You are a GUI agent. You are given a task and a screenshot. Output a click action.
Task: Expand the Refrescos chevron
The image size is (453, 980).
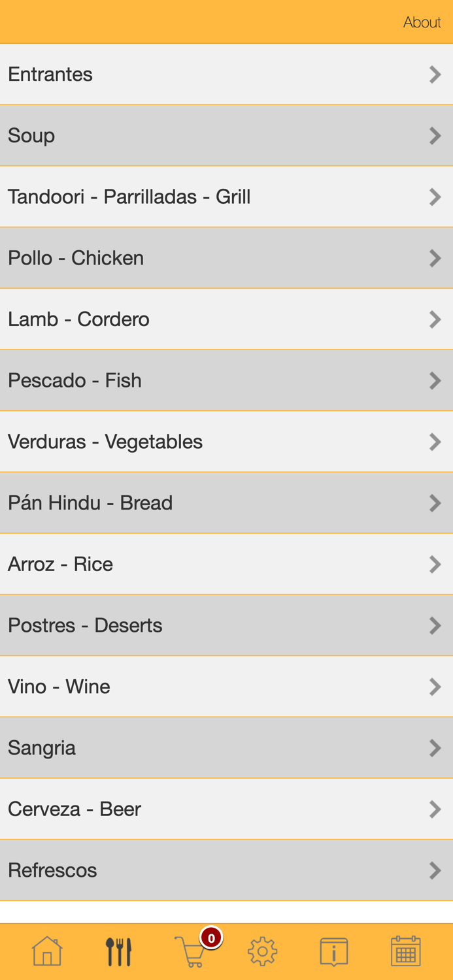pyautogui.click(x=435, y=870)
